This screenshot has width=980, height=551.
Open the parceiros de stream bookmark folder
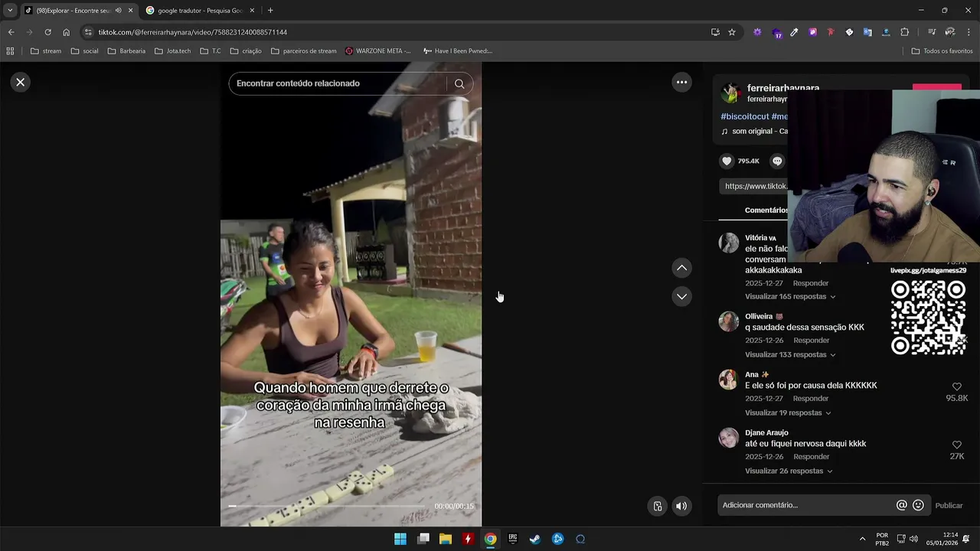pos(303,51)
